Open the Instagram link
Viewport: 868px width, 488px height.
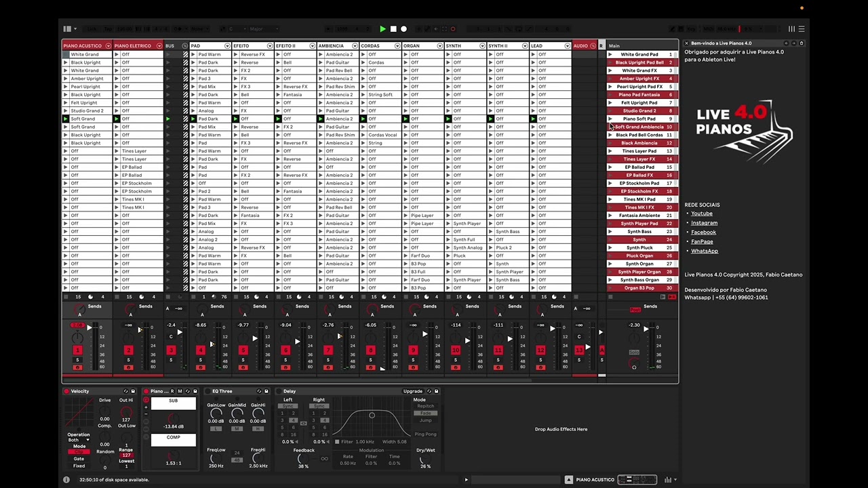pos(704,223)
